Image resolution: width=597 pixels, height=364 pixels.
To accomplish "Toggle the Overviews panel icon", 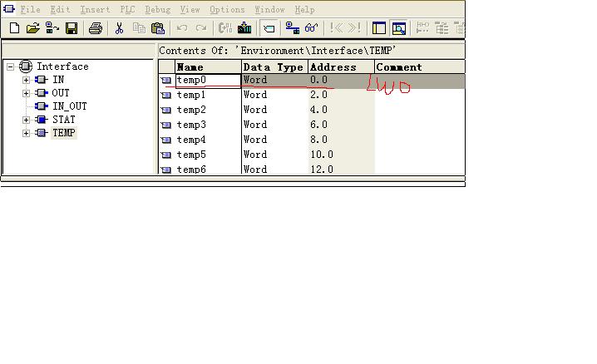I will pyautogui.click(x=379, y=28).
